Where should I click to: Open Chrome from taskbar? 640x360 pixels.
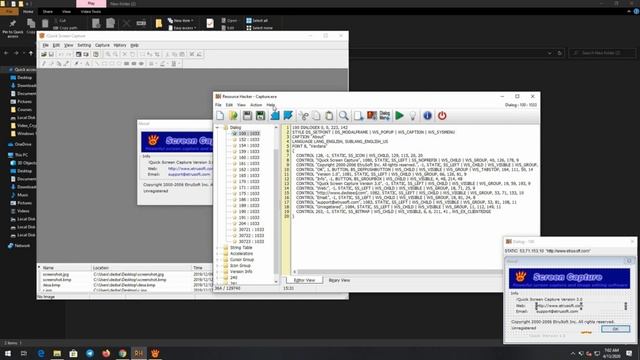pos(122,353)
